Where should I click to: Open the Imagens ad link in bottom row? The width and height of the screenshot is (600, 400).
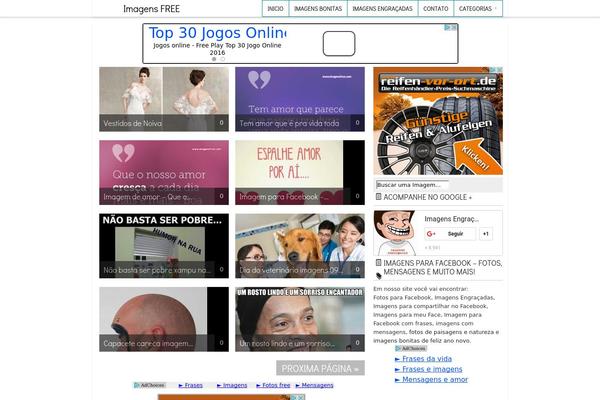pyautogui.click(x=232, y=385)
